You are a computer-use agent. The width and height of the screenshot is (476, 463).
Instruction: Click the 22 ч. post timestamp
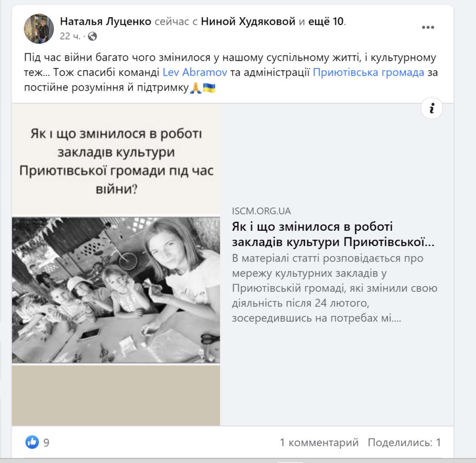[x=70, y=36]
